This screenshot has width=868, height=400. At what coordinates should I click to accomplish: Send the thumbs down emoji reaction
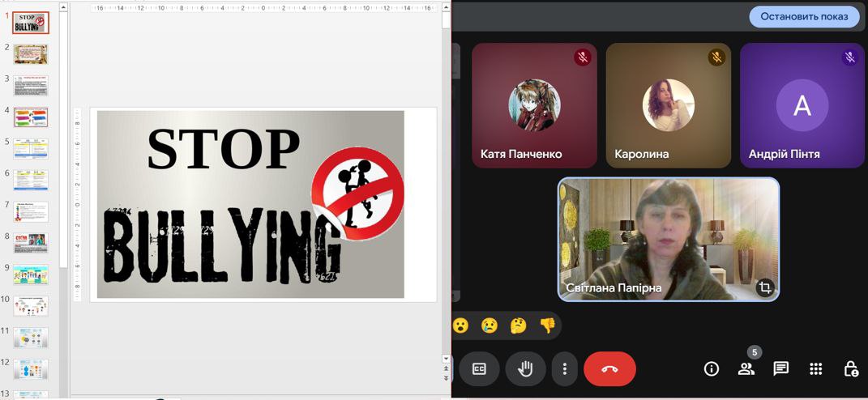click(x=547, y=326)
